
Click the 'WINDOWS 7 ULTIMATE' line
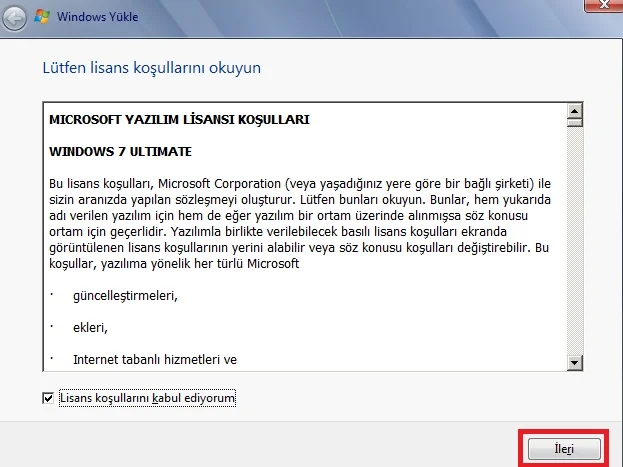pyautogui.click(x=120, y=151)
